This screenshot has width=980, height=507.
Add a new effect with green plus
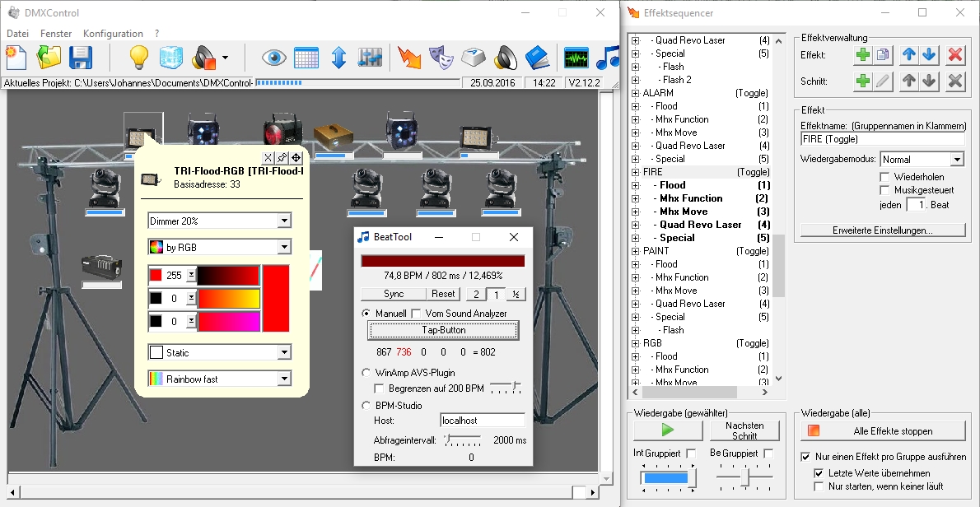point(862,55)
